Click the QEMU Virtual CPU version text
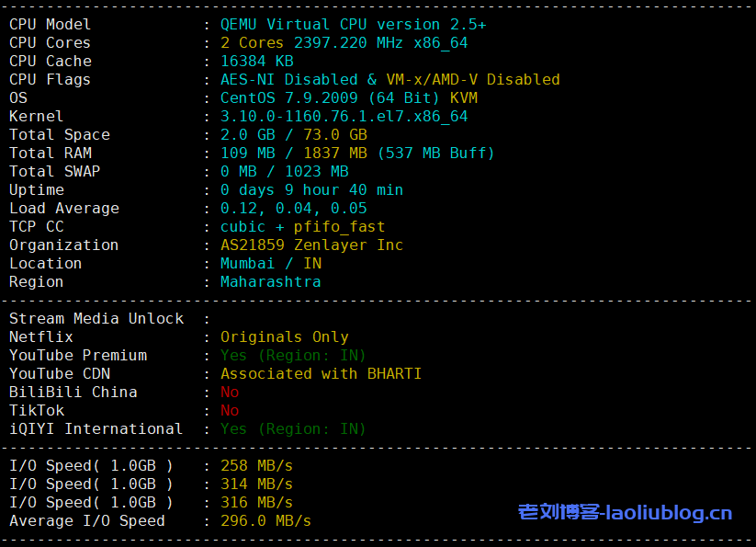Screen dimensions: 756x547 coord(353,25)
